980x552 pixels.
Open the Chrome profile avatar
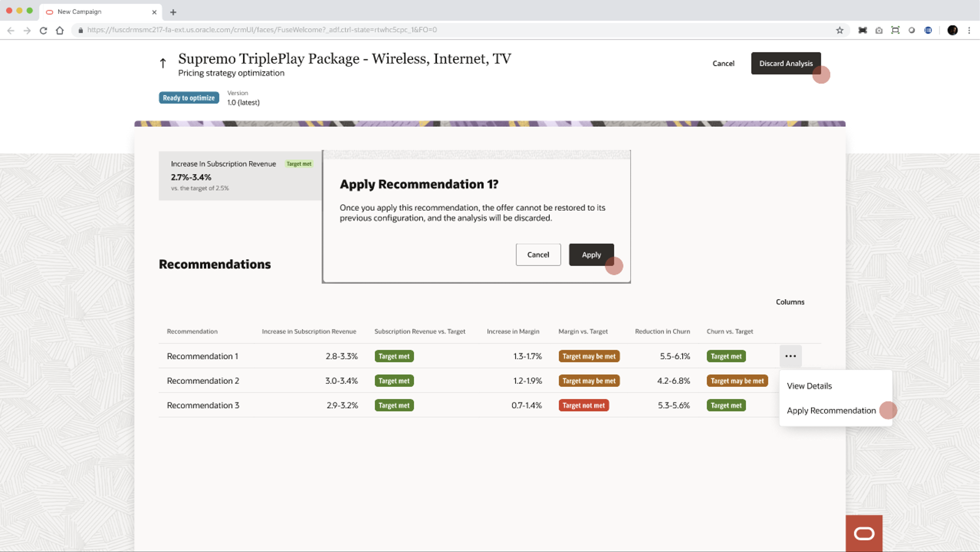coord(952,30)
